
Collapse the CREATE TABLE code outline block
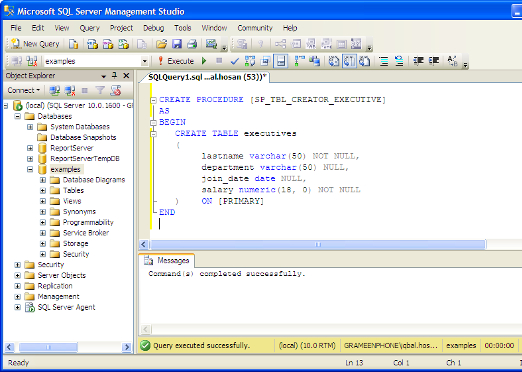tap(153, 134)
